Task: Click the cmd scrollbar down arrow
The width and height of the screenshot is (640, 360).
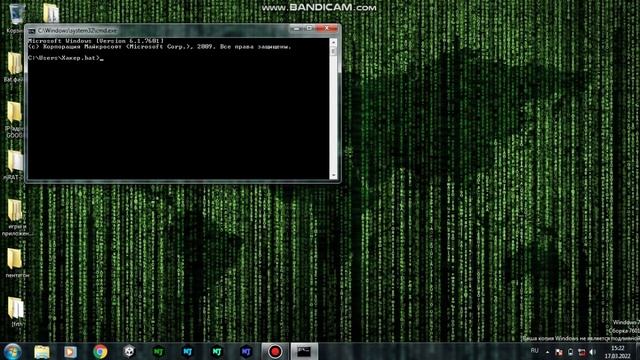Action: click(x=333, y=175)
